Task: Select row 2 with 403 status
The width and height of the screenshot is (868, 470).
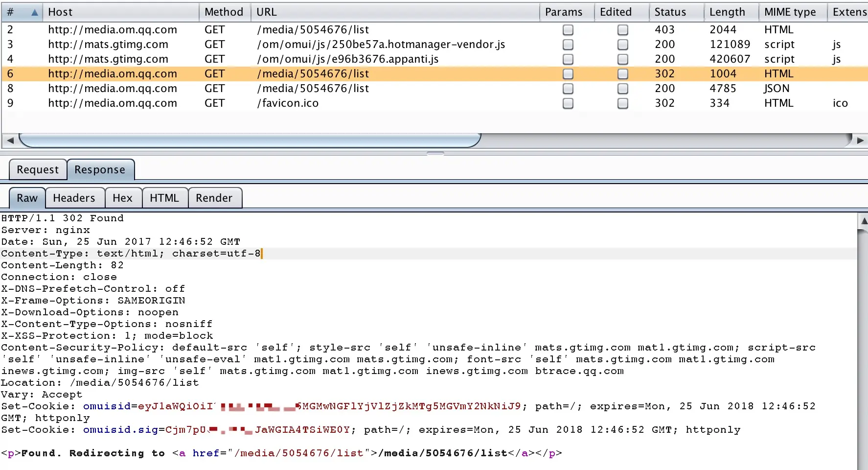Action: click(434, 30)
